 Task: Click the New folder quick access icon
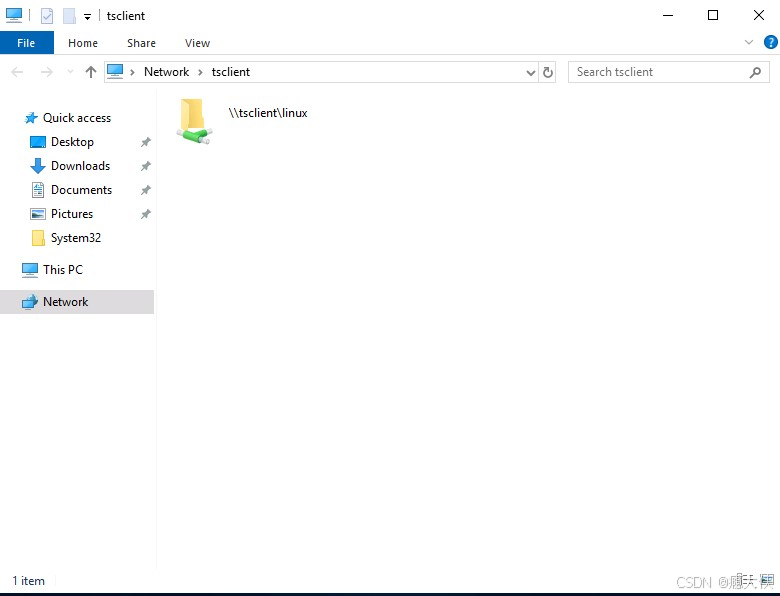(x=69, y=16)
